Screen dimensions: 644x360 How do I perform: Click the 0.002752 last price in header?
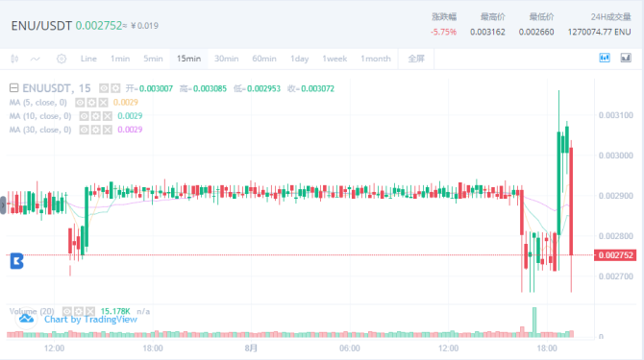click(99, 25)
